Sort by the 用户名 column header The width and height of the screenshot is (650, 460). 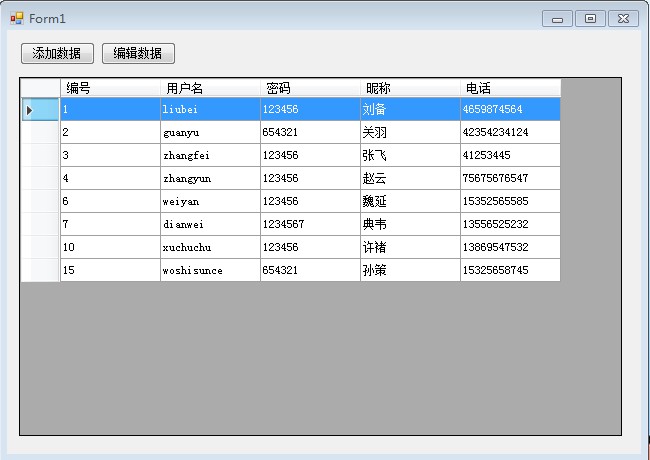tap(210, 88)
